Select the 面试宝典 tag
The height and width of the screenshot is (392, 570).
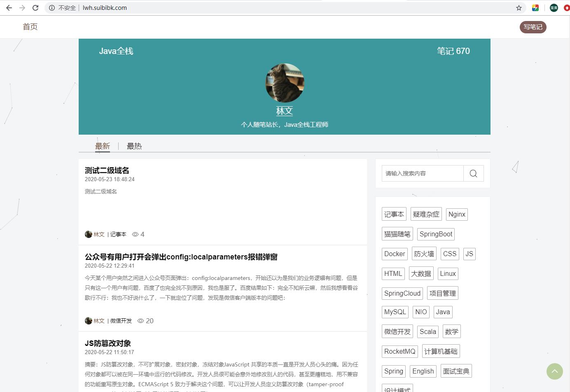pyautogui.click(x=456, y=371)
